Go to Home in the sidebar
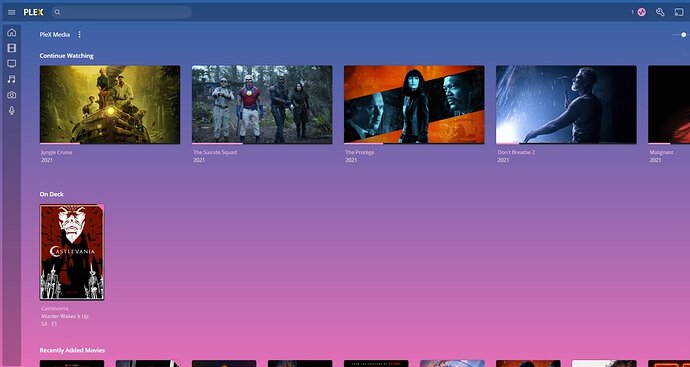 pos(11,33)
